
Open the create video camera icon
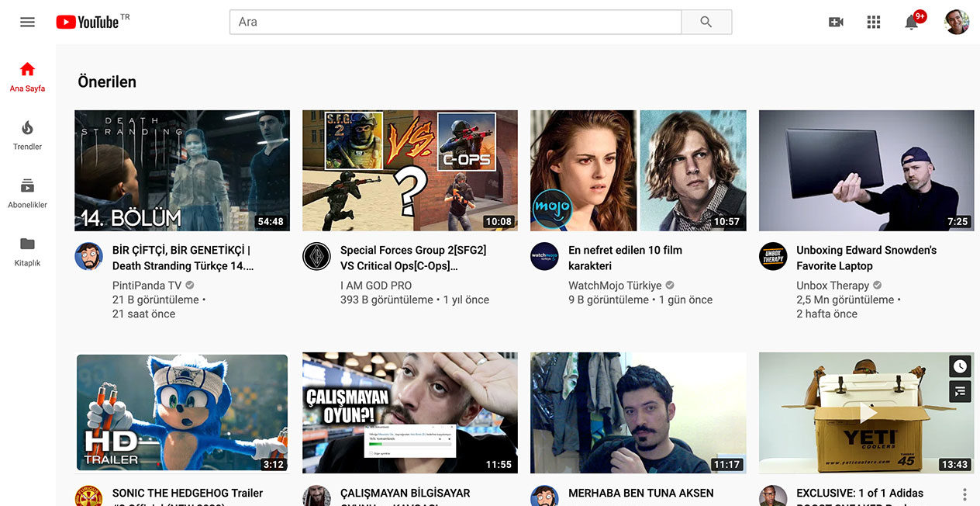coord(836,22)
